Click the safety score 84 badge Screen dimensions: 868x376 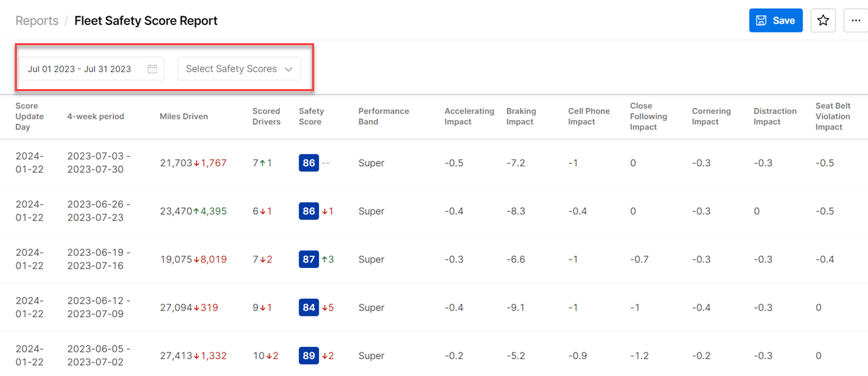pyautogui.click(x=309, y=307)
